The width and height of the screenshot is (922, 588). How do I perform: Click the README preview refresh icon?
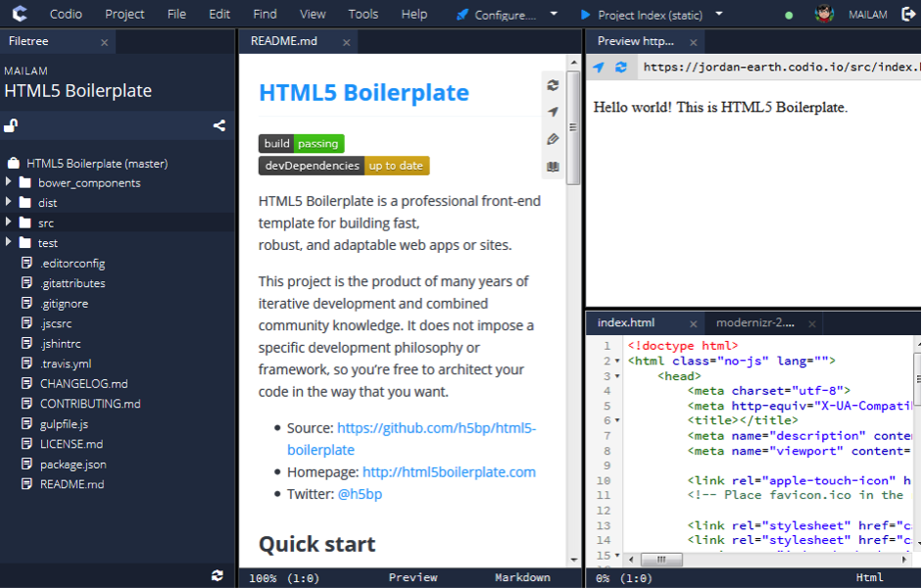(x=553, y=85)
